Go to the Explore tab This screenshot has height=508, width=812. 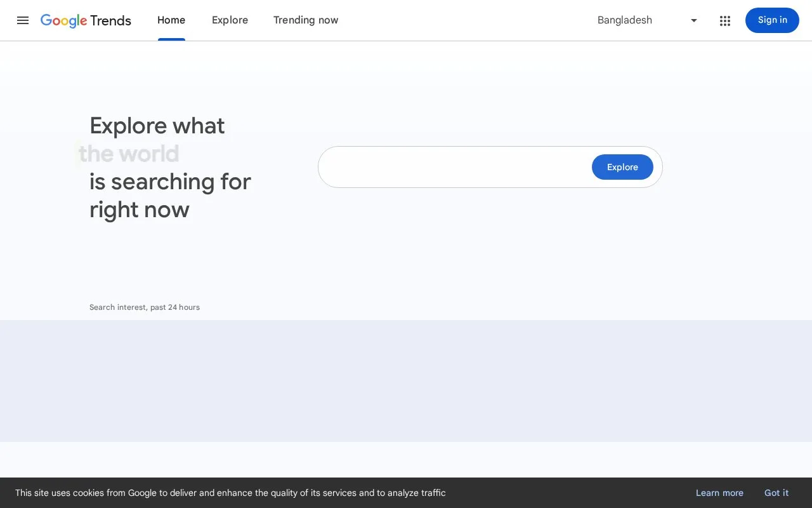pyautogui.click(x=230, y=20)
